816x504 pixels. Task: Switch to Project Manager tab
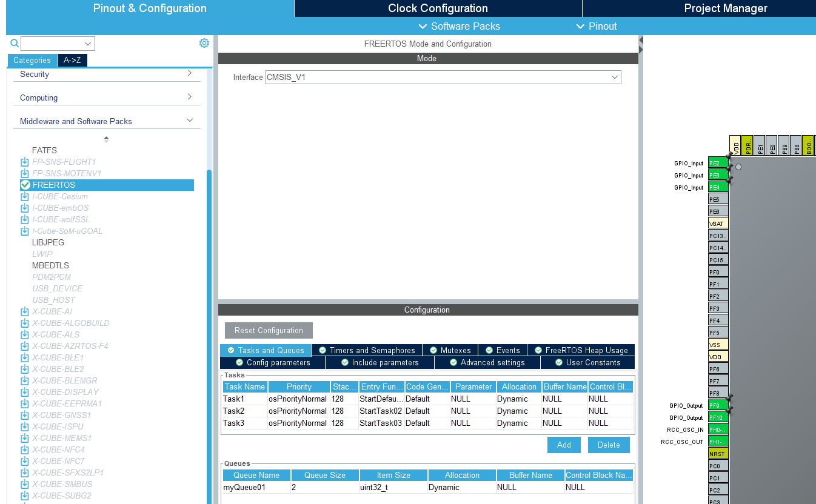(726, 8)
